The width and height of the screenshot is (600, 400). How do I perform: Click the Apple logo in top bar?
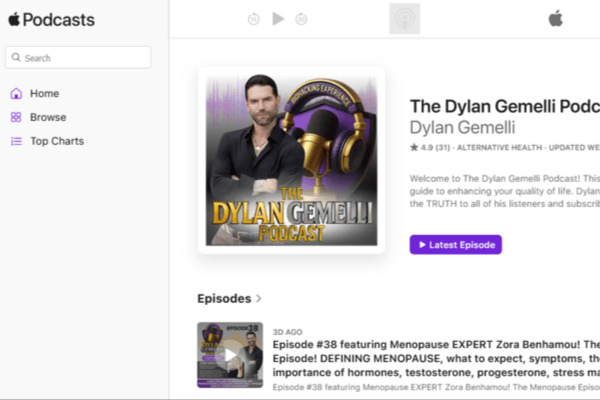[556, 18]
